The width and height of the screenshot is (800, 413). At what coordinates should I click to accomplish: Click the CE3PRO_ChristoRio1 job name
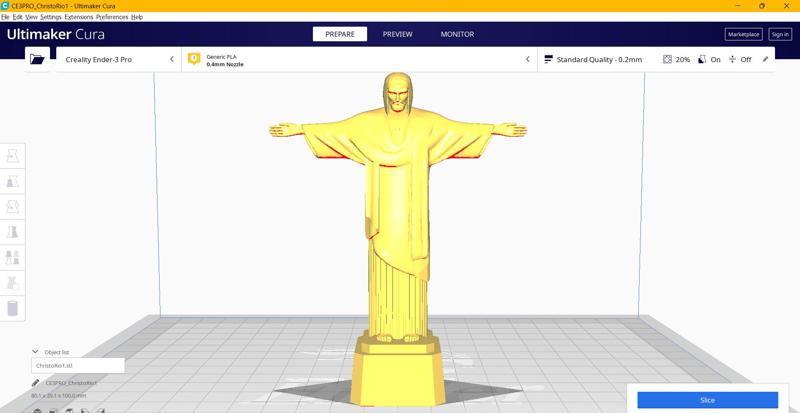(71, 382)
